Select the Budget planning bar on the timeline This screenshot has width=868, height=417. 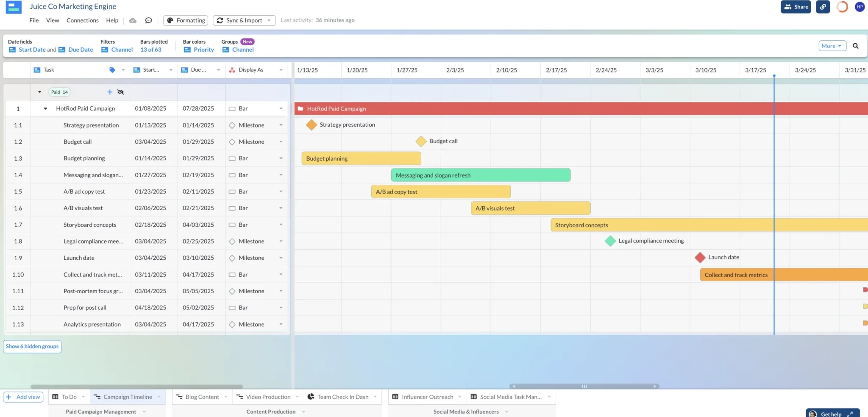[x=361, y=158]
